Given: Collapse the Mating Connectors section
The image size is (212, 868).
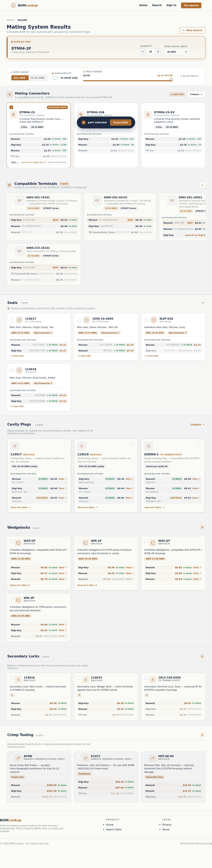Looking at the screenshot, I should click(196, 94).
